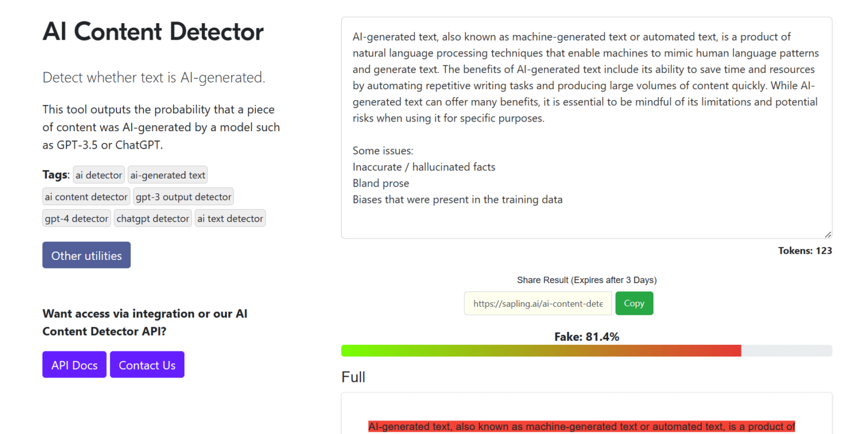The height and width of the screenshot is (434, 868).
Task: Click the 'chatgpt detector' tag
Action: click(153, 218)
